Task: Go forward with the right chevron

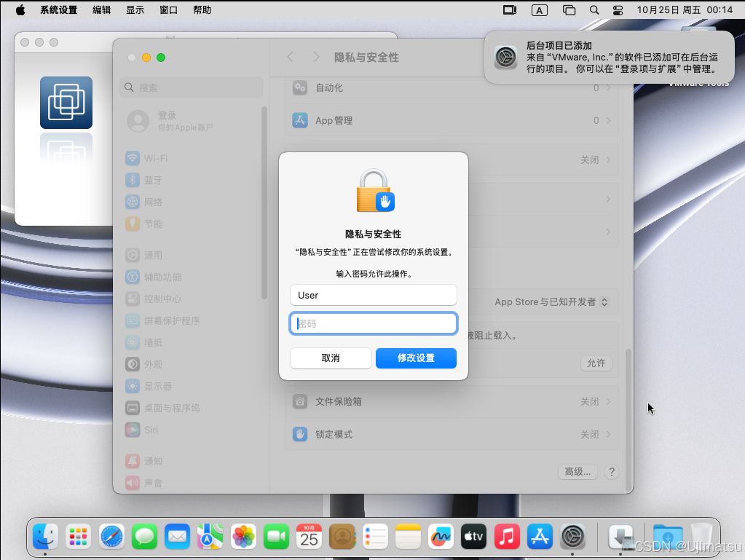Action: [x=317, y=58]
